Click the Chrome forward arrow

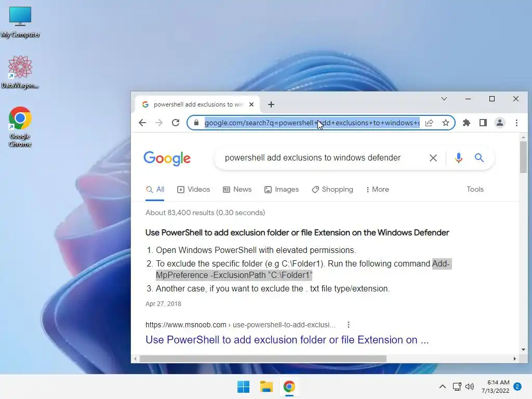pos(159,123)
